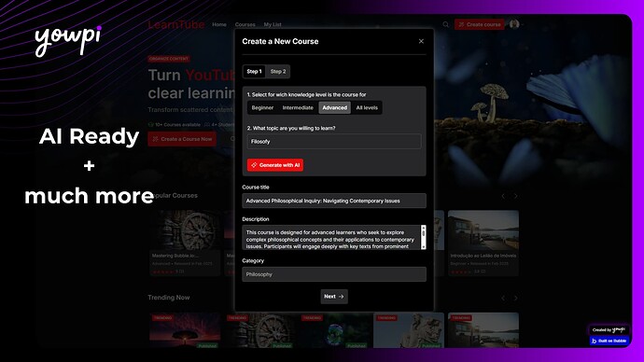Click the Created by yowpi badge
This screenshot has height=362, width=644.
[x=609, y=330]
